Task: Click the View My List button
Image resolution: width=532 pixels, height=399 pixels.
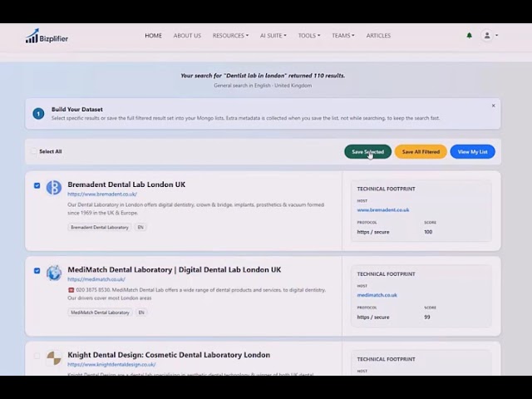Action: 473,151
